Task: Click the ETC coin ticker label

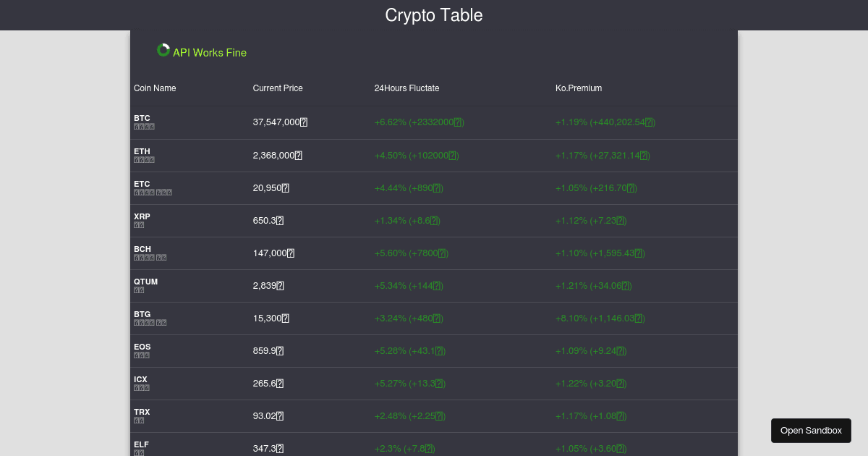Action: (x=142, y=184)
